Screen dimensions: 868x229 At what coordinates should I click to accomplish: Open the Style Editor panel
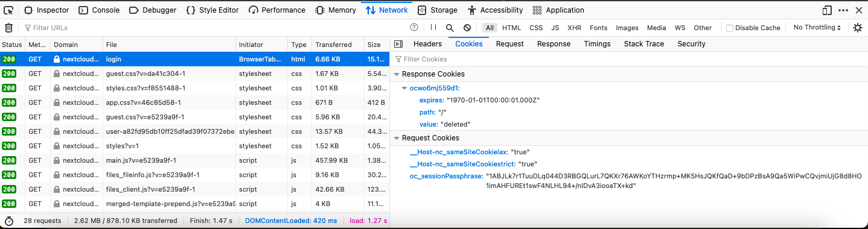point(212,10)
